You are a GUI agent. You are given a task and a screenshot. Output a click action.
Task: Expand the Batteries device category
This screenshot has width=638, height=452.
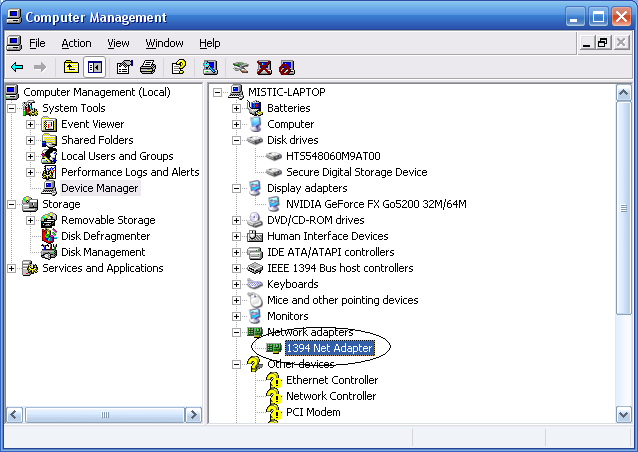[x=236, y=108]
